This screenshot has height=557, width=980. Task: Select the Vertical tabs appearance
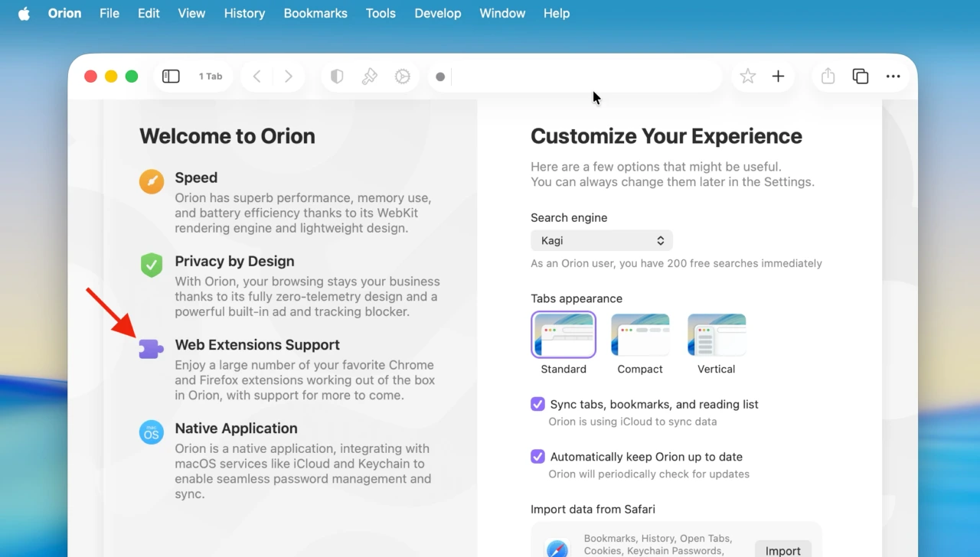click(x=716, y=334)
